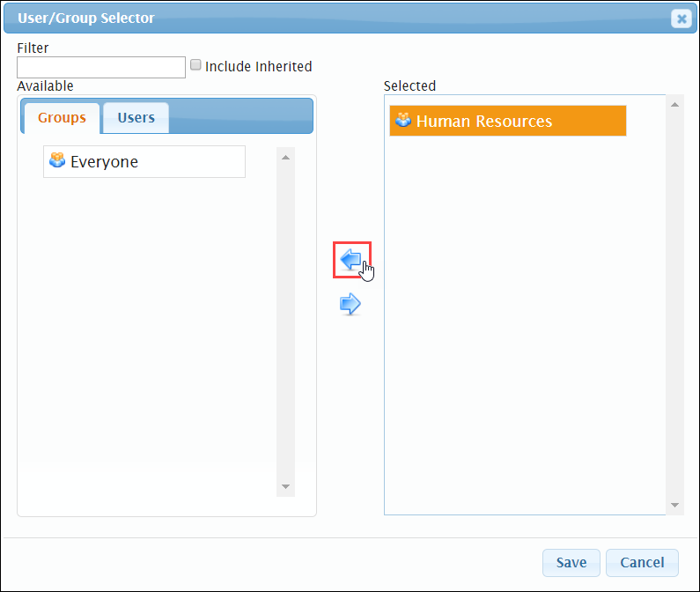Switch to the Users tab
Screen dimensions: 700x592
[136, 118]
